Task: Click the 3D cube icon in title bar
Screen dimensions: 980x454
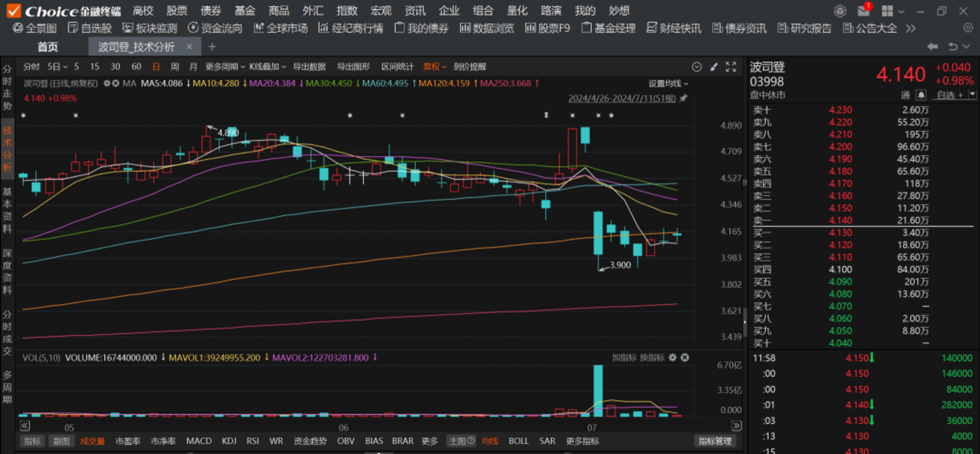Action: [840, 11]
